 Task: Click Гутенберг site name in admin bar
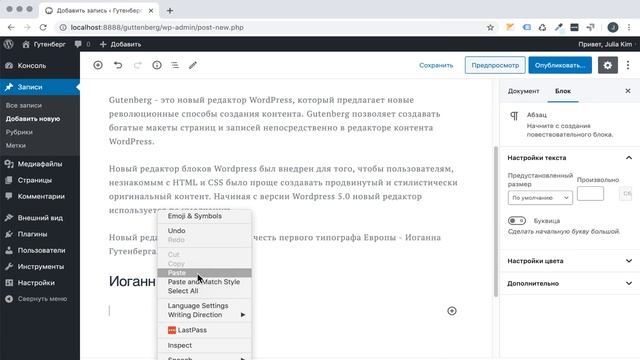[44, 44]
